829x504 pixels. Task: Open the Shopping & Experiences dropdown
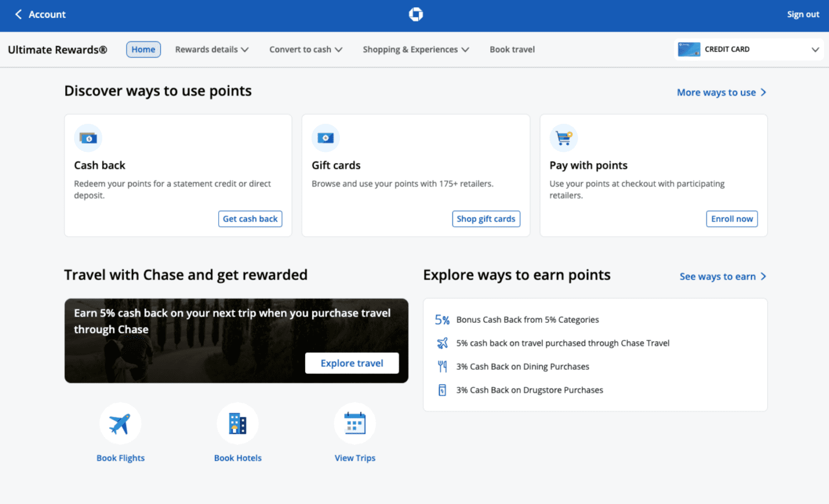point(415,49)
